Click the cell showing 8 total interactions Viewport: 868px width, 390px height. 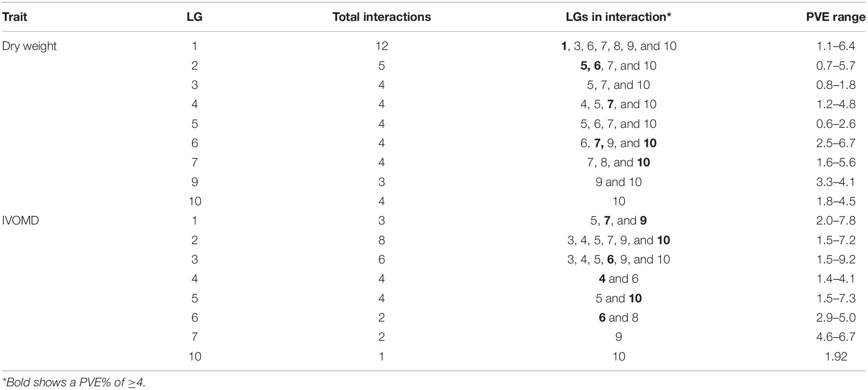click(381, 240)
